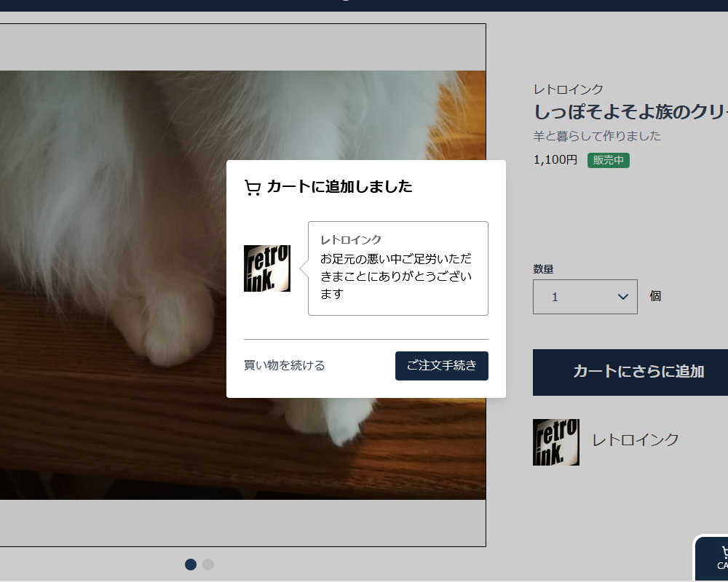The height and width of the screenshot is (582, 728).
Task: Select the first image carousel dot
Action: 190,565
